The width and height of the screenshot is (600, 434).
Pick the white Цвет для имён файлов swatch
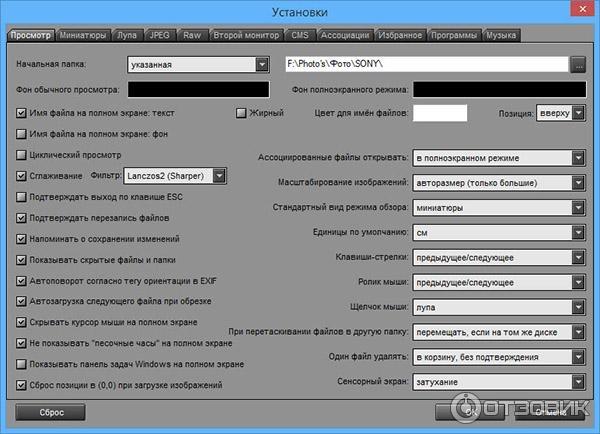[x=440, y=113]
